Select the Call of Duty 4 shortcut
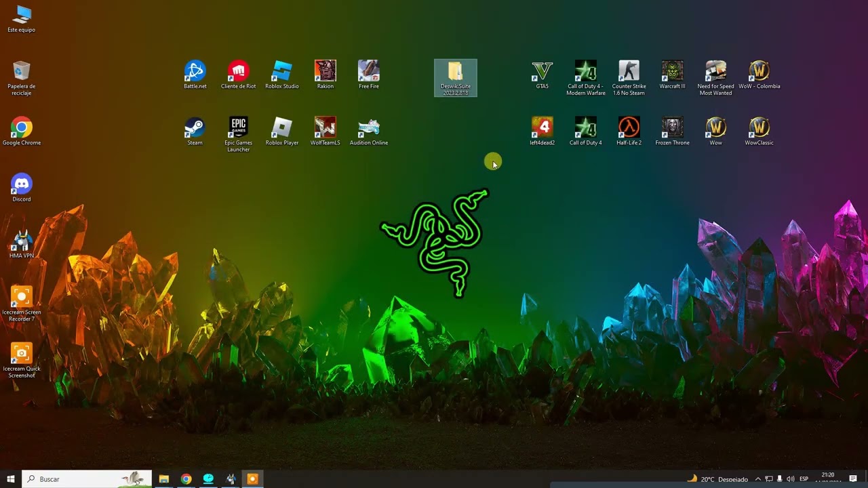The image size is (868, 488). click(586, 131)
